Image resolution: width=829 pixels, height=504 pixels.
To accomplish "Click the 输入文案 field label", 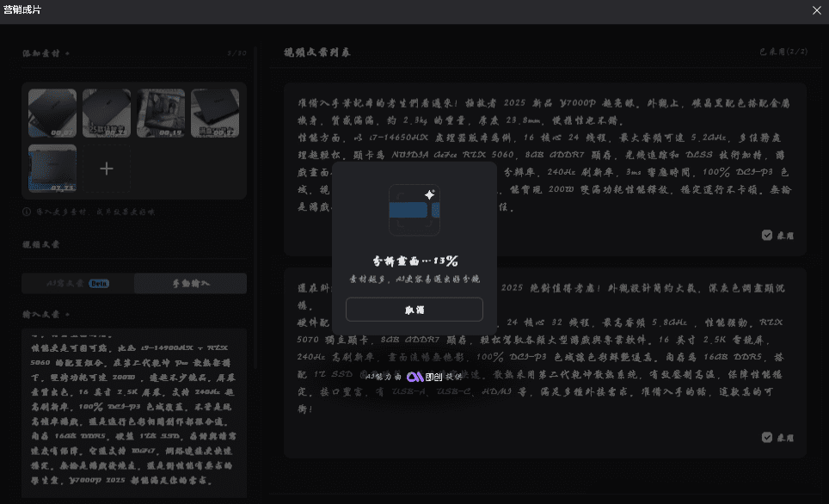I will click(x=41, y=314).
